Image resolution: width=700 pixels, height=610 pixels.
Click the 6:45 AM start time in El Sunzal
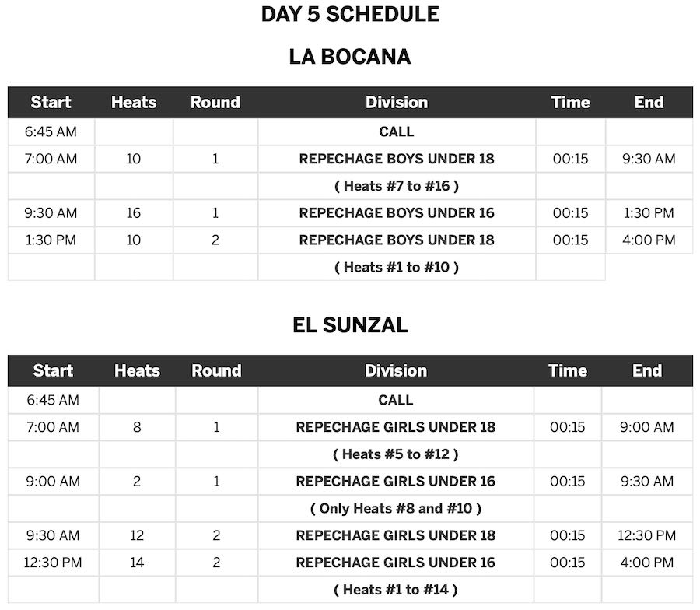[x=53, y=400]
